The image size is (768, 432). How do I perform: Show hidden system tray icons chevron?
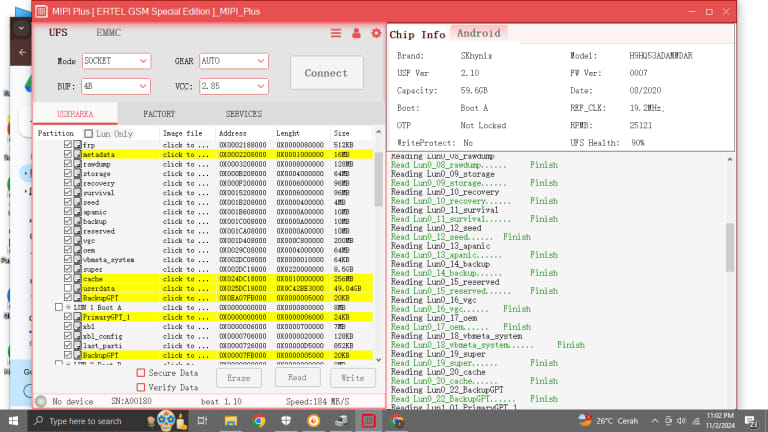point(655,421)
